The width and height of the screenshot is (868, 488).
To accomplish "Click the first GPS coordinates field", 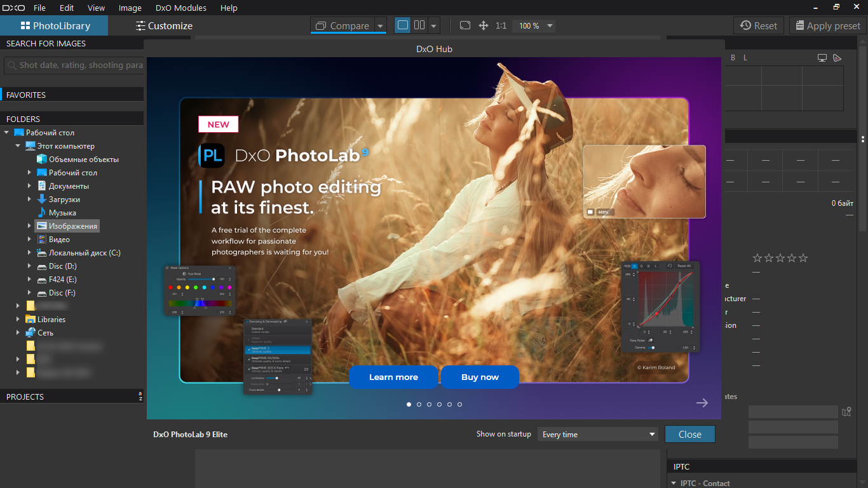I will coord(793,412).
